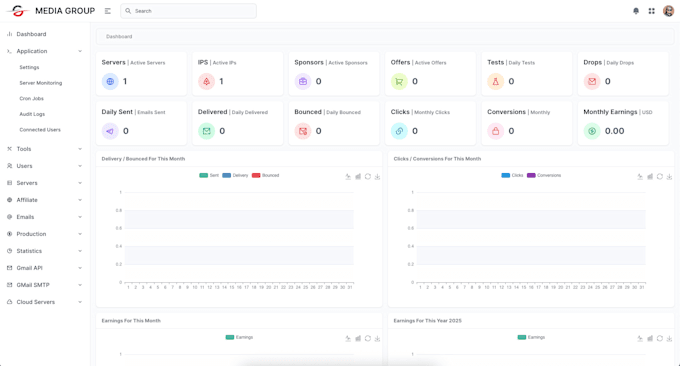Click Clicks / Conversions For This Month title
The width and height of the screenshot is (680, 366).
tap(437, 159)
